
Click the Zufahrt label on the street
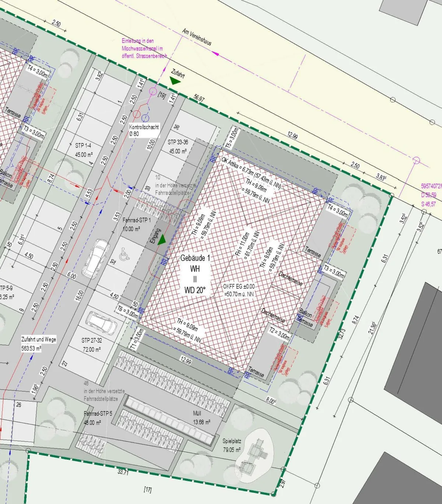[x=178, y=73]
